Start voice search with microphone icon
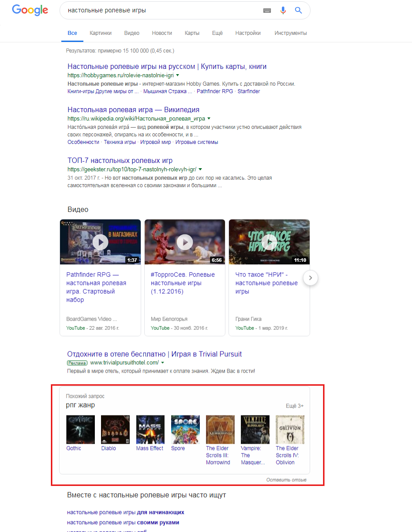The height and width of the screenshot is (532, 412). 283,10
